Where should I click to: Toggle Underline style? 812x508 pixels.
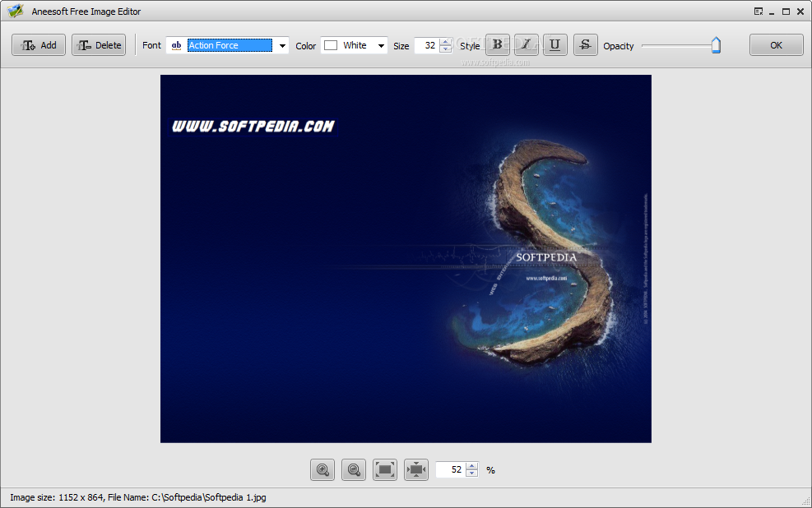(x=554, y=44)
